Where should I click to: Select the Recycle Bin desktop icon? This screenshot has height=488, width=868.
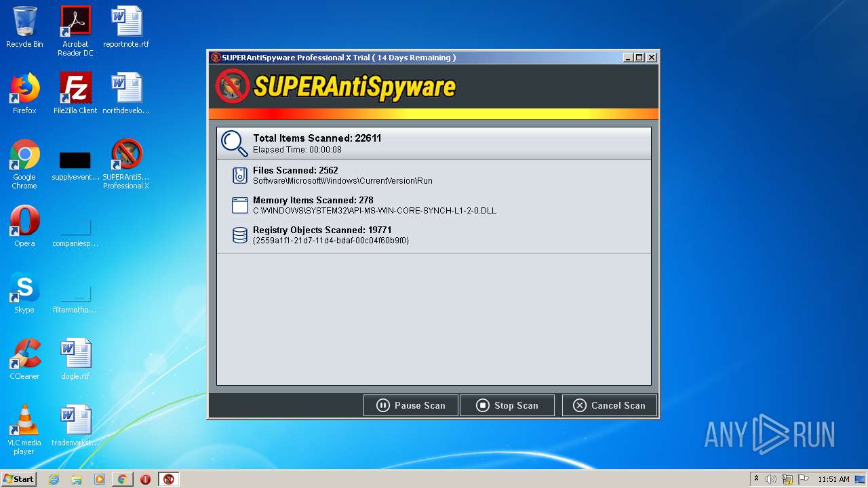(x=24, y=27)
